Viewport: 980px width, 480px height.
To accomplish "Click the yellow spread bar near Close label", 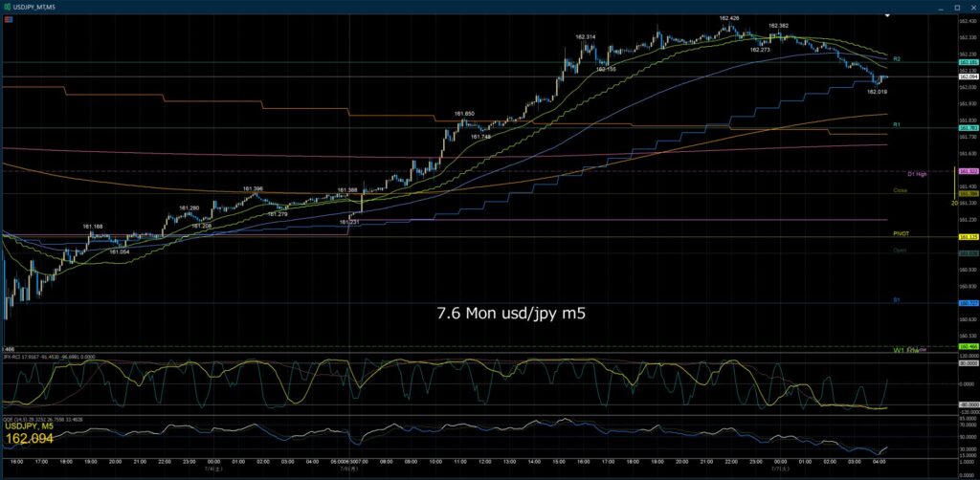I will [954, 183].
